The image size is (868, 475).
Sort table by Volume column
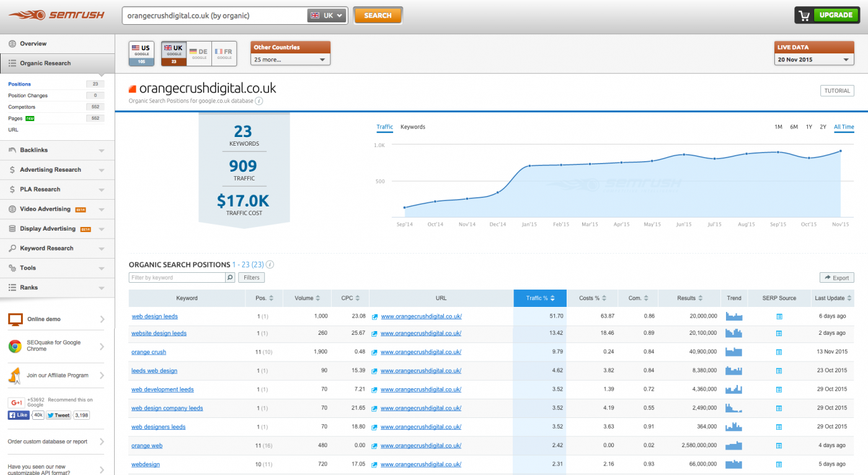pyautogui.click(x=308, y=298)
